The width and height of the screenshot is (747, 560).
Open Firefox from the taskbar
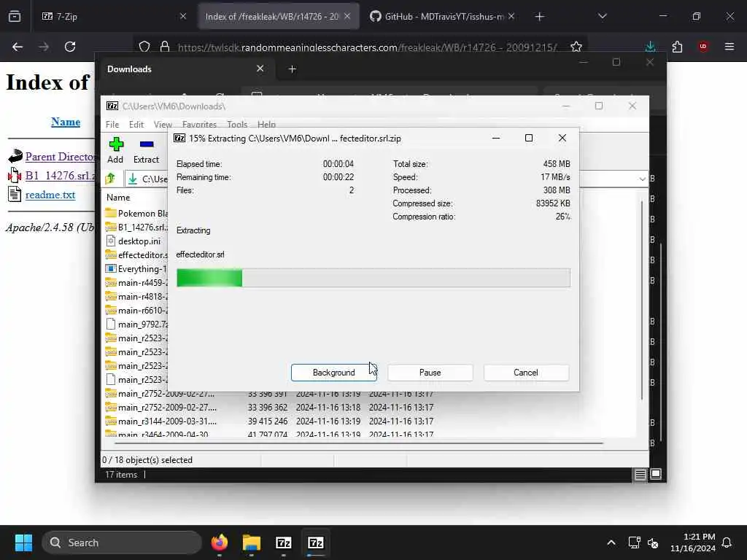(x=219, y=542)
